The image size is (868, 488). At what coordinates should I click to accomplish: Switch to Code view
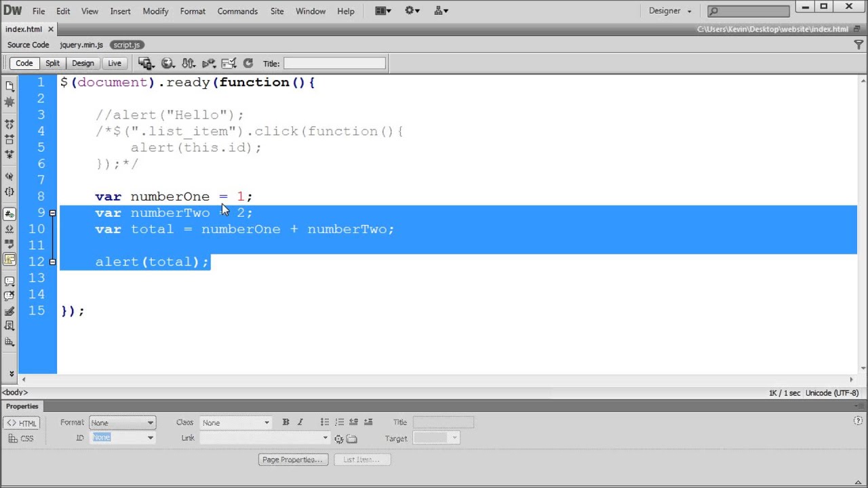pyautogui.click(x=24, y=63)
